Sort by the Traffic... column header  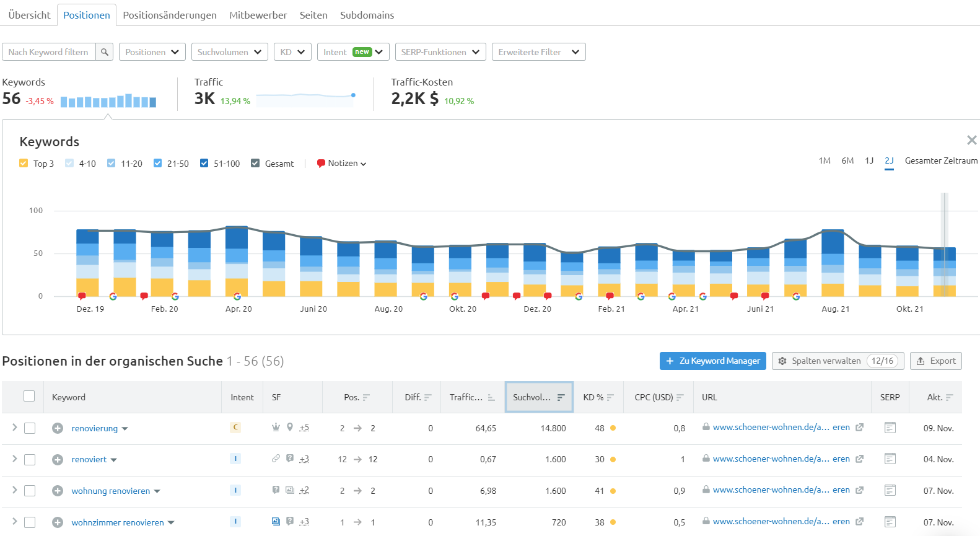(x=472, y=397)
